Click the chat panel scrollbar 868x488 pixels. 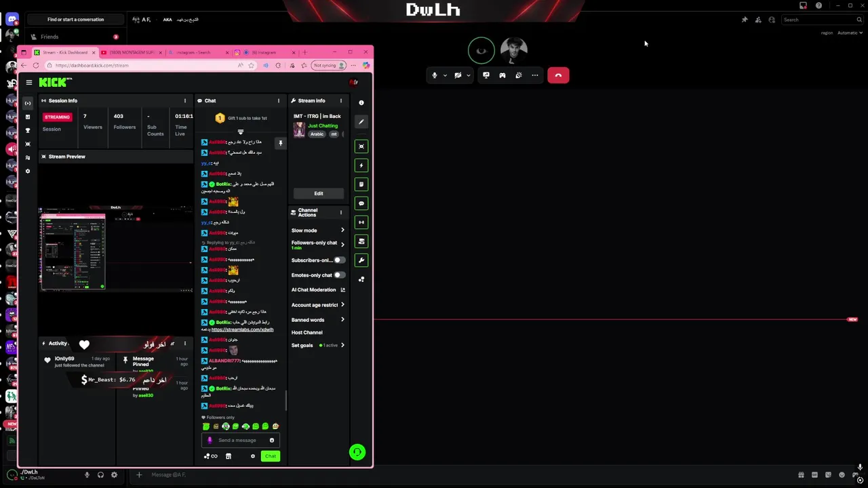pyautogui.click(x=285, y=401)
